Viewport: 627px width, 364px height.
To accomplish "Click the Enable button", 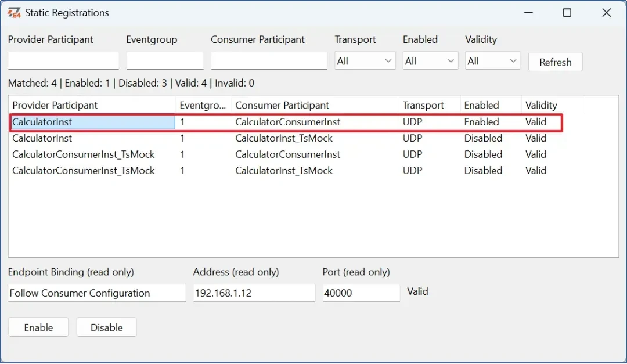I will 38,327.
